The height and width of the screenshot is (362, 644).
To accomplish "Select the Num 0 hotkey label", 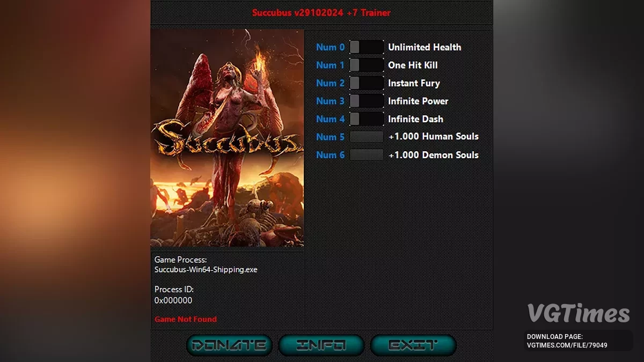I will click(x=330, y=47).
